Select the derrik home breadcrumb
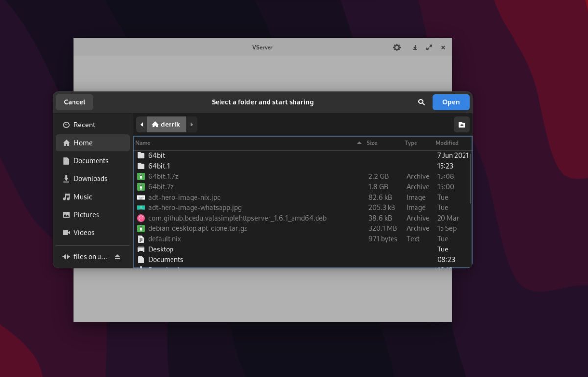588x377 pixels. click(x=167, y=124)
